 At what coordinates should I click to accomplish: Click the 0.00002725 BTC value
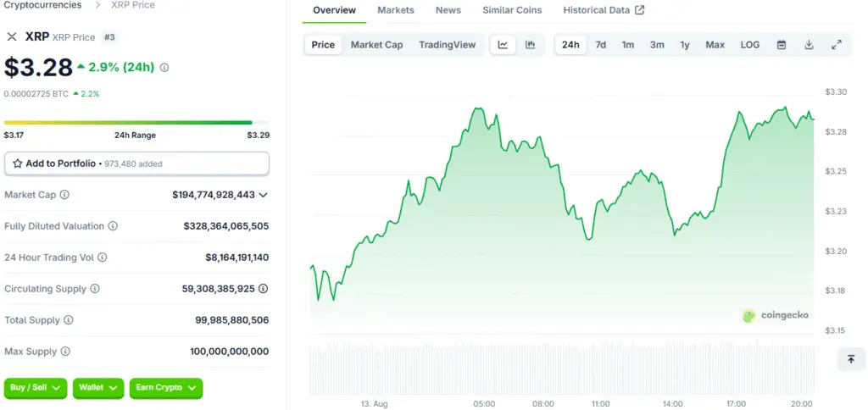click(x=36, y=94)
